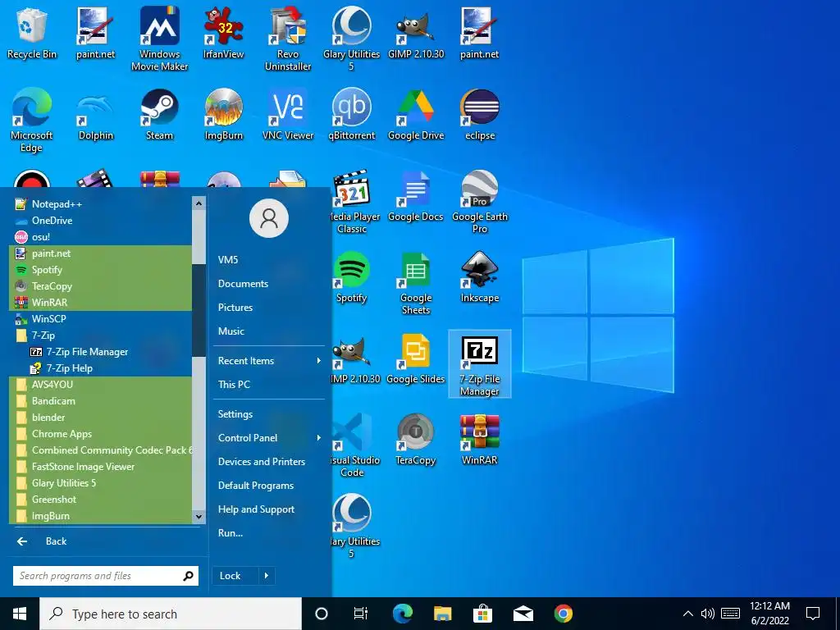The width and height of the screenshot is (840, 630).
Task: Open Media Player Classic desktop icon
Action: pos(351,202)
